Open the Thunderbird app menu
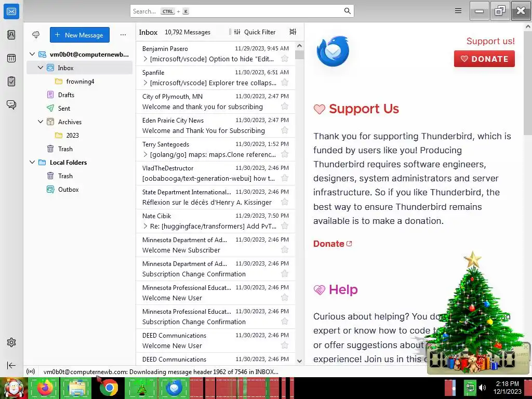532x399 pixels. [x=458, y=11]
